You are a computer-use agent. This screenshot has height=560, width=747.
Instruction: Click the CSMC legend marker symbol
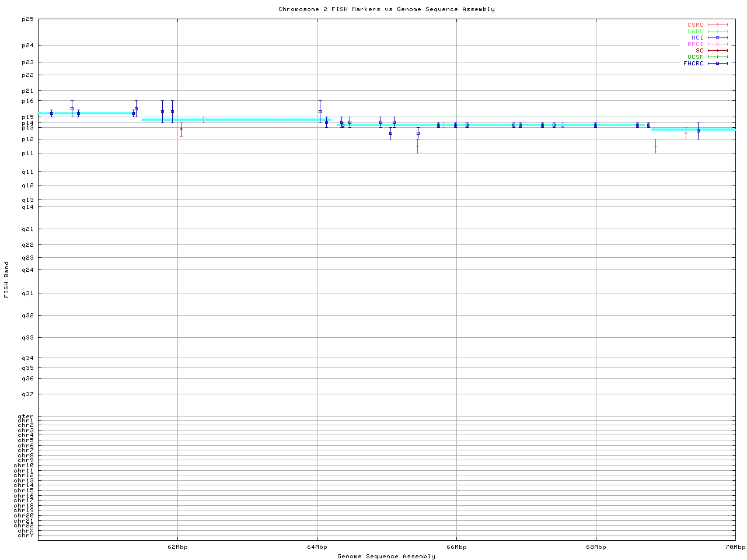pyautogui.click(x=717, y=25)
